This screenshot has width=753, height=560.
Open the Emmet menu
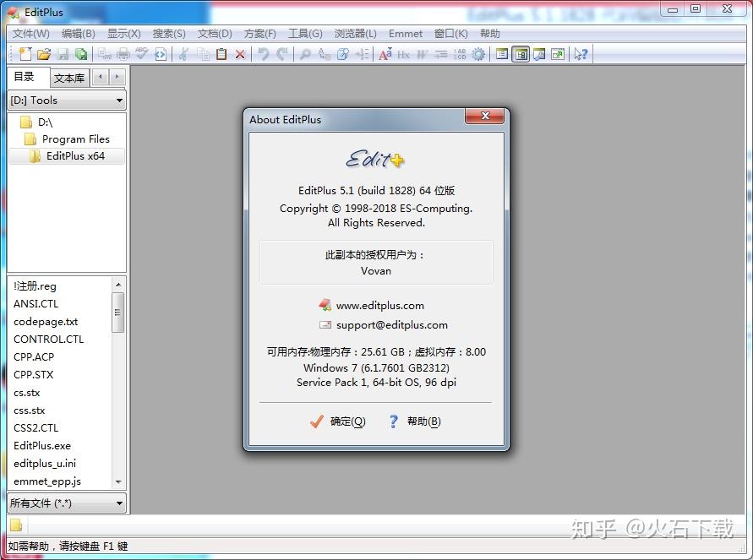click(x=406, y=34)
